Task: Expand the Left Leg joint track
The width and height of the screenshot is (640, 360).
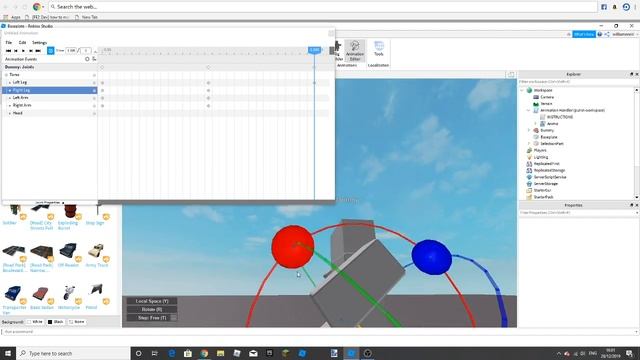Action: click(x=10, y=82)
